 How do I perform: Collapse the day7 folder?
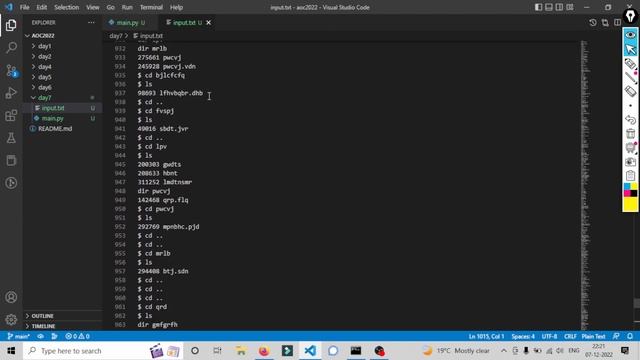click(45, 98)
